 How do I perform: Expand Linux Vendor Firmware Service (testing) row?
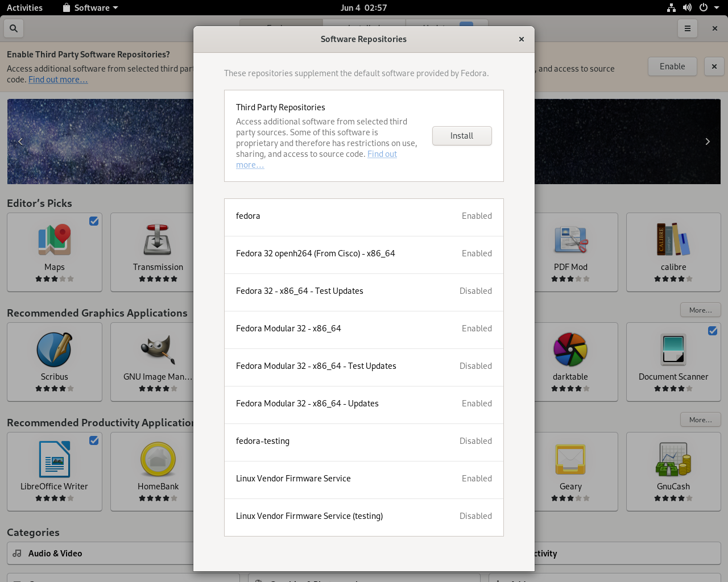[364, 517]
